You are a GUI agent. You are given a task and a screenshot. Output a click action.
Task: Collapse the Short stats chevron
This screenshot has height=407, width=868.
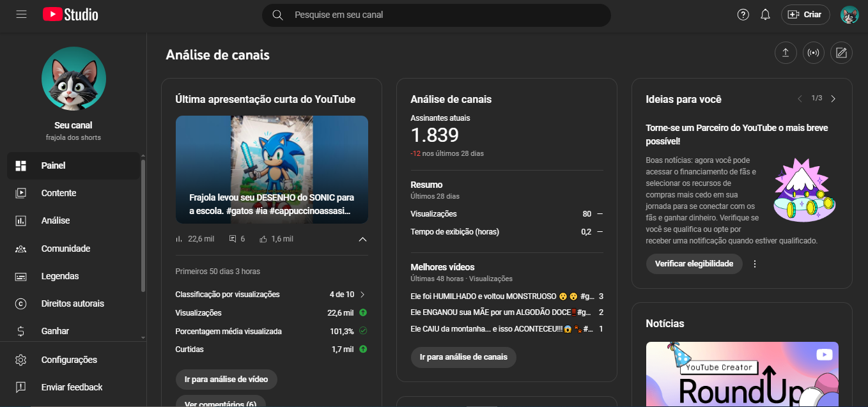[362, 239]
